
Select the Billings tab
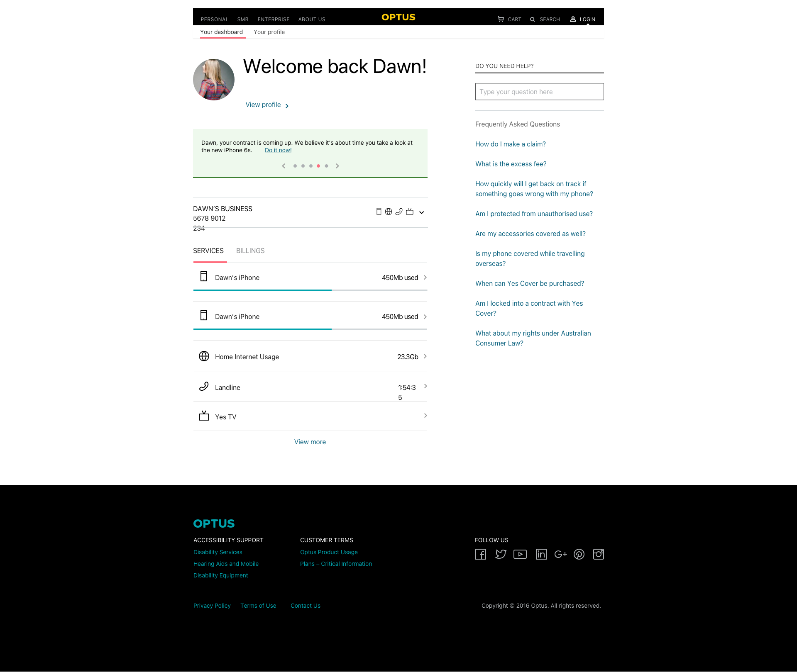(250, 251)
